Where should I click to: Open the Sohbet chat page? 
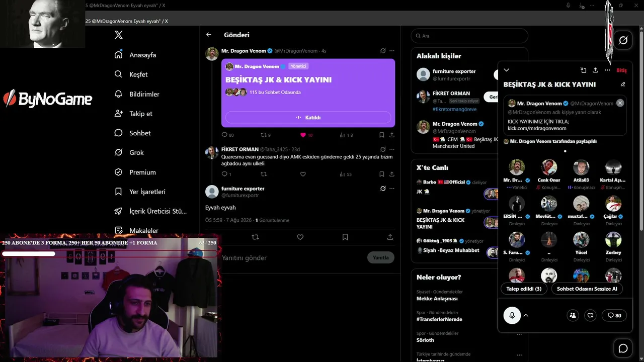(x=133, y=133)
